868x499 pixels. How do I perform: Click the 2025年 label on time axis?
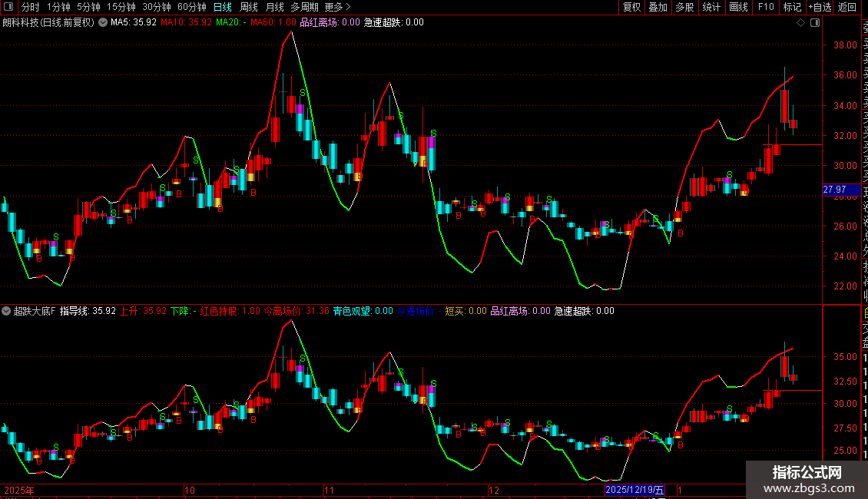point(19,490)
